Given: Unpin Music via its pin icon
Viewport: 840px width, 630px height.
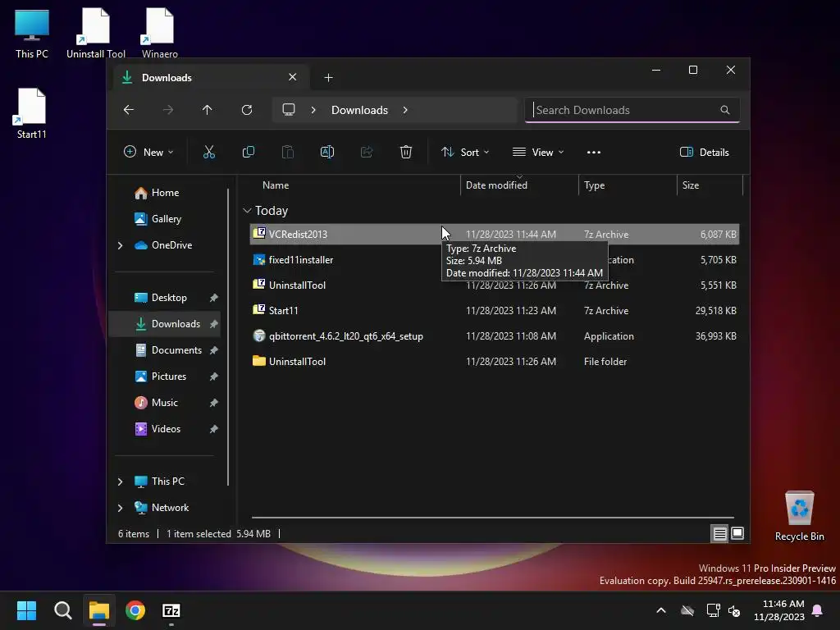Looking at the screenshot, I should coord(214,403).
